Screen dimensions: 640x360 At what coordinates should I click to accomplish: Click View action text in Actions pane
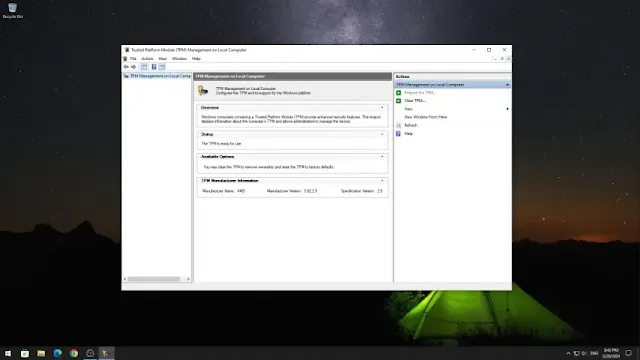click(408, 109)
